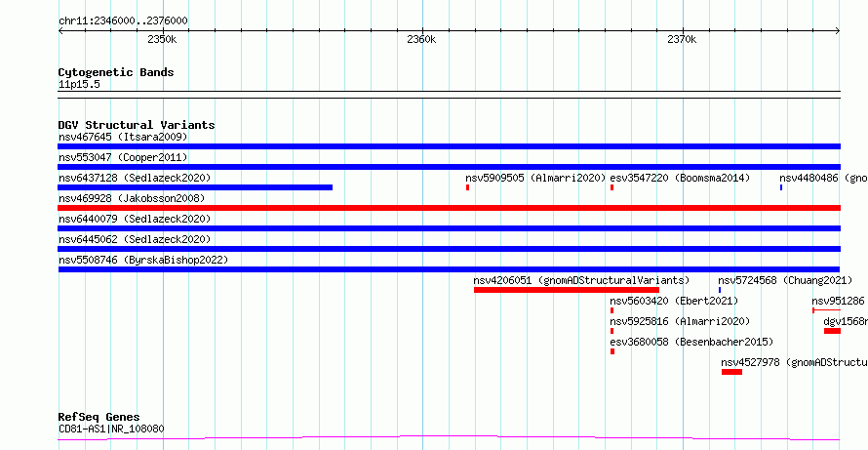Open the nsv951286 variant label
This screenshot has height=450, width=868.
[x=838, y=301]
